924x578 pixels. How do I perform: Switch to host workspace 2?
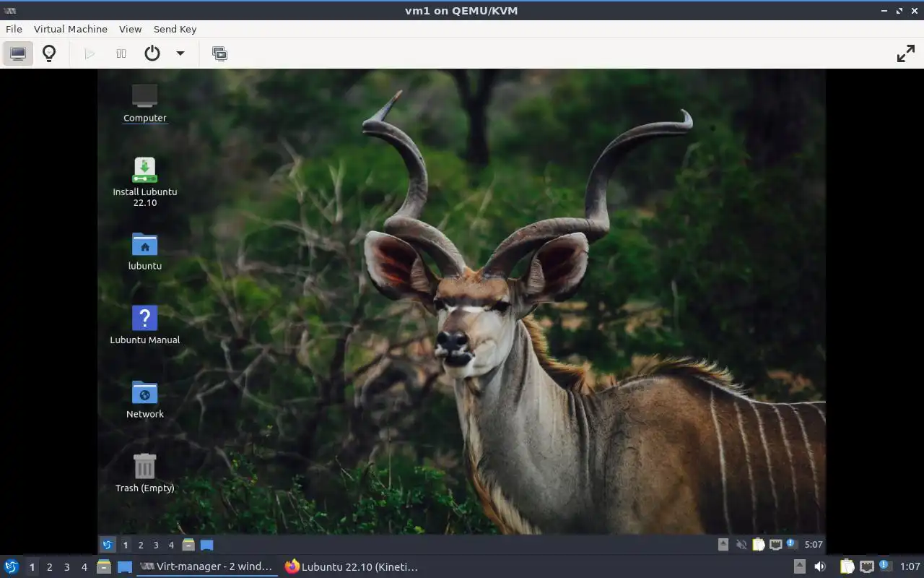[49, 567]
